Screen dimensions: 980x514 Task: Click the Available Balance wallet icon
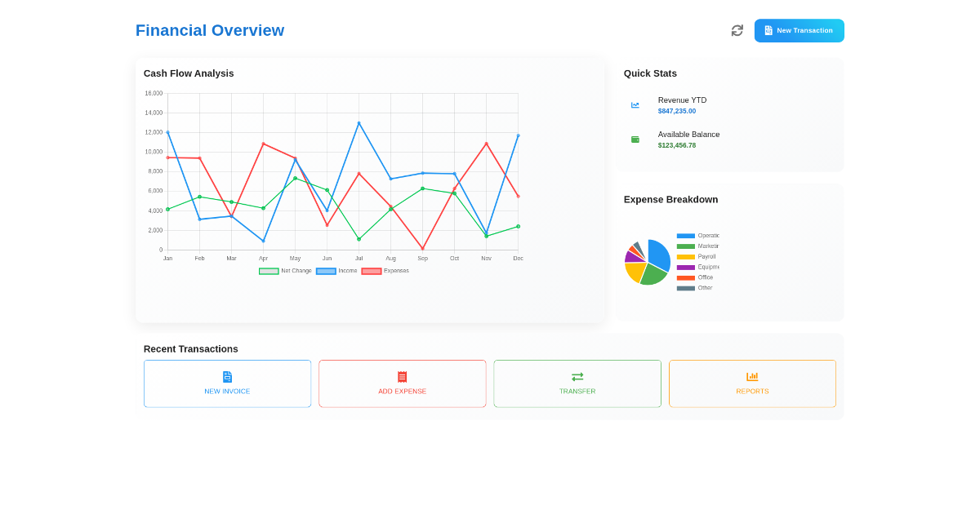(x=635, y=140)
